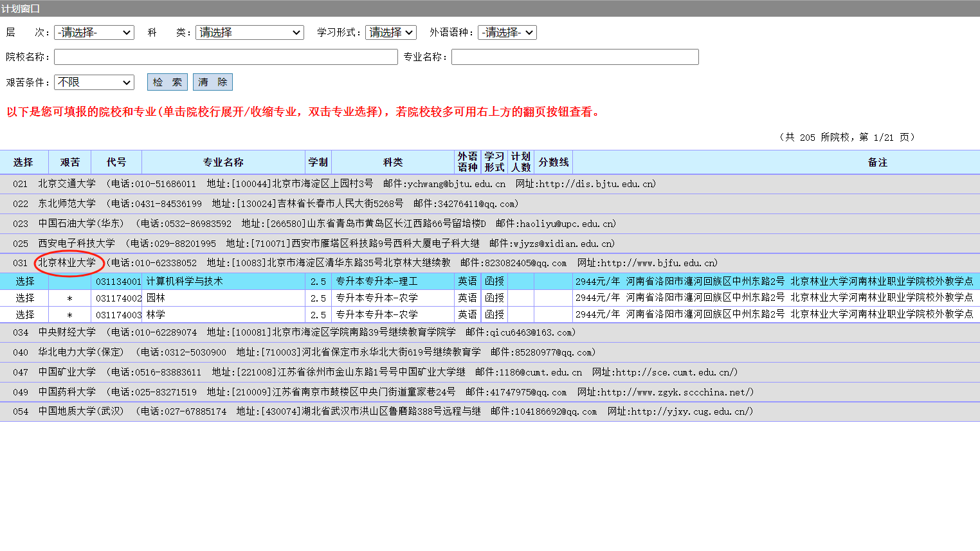This screenshot has width=980, height=551.
Task: Expand the 东北师范大学 row
Action: pos(68,203)
